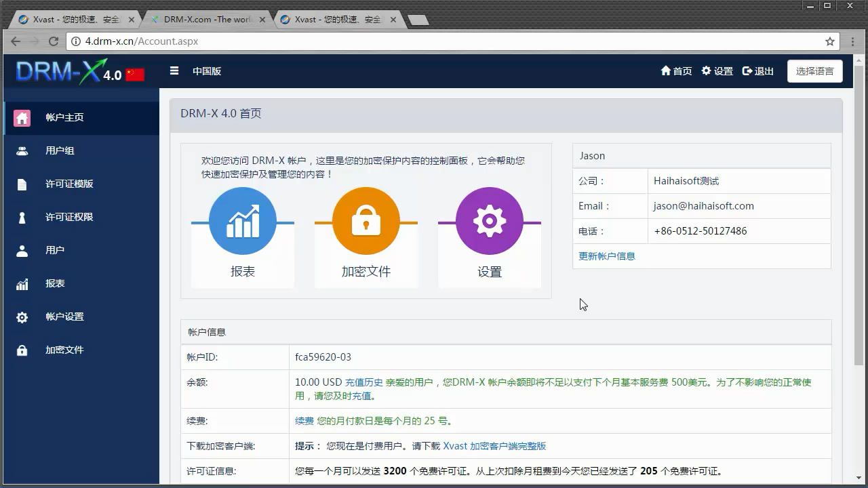The width and height of the screenshot is (868, 488).
Task: Open 帐户设置 from sidebar
Action: tap(64, 317)
